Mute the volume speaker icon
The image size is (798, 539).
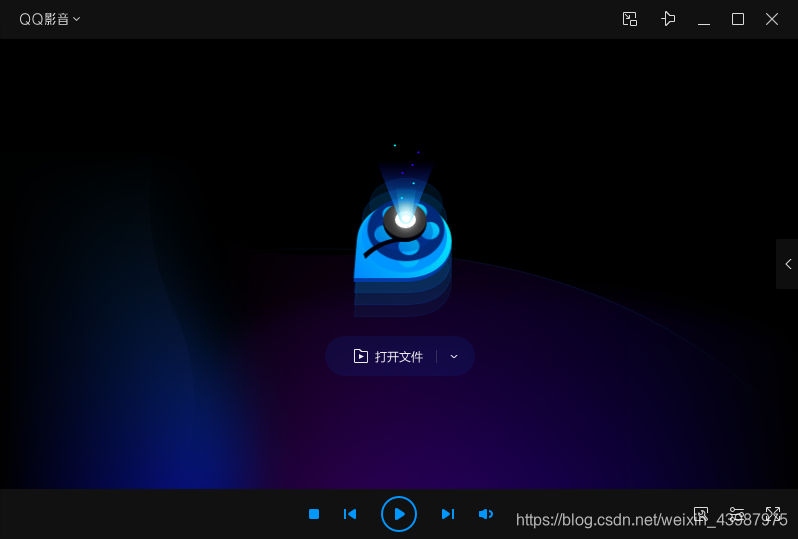pyautogui.click(x=486, y=514)
